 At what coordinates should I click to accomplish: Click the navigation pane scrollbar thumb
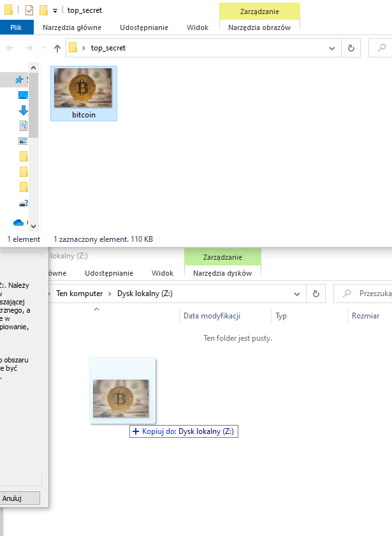(33, 105)
